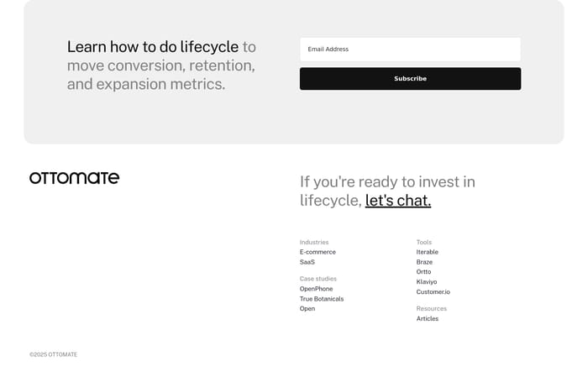
Task: Click the Open case study link
Action: click(x=307, y=309)
